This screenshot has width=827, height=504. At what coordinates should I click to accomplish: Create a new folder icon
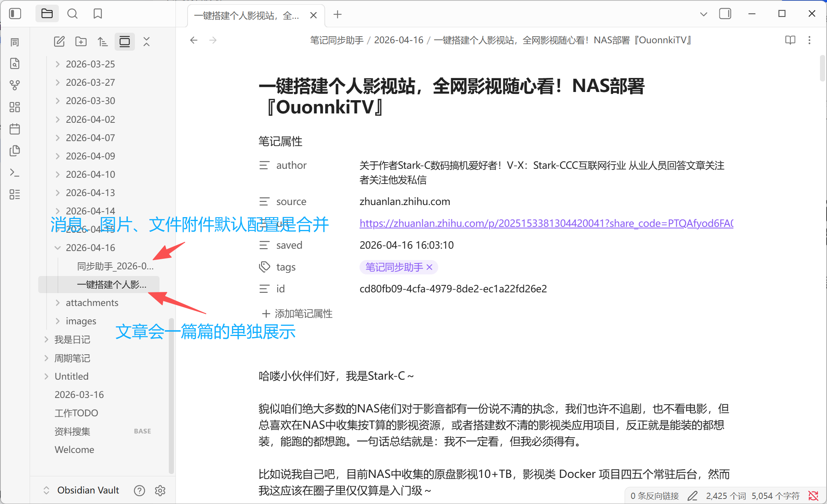pos(81,41)
